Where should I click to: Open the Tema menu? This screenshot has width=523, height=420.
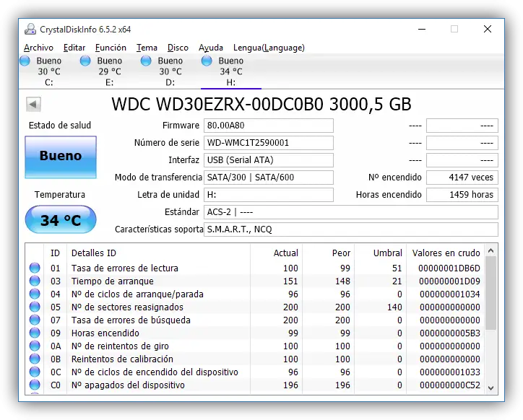point(147,48)
